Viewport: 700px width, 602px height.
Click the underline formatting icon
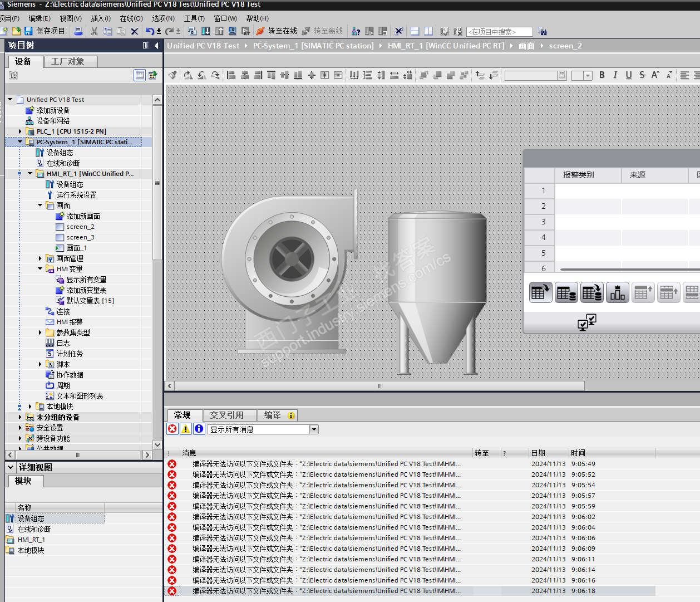point(628,75)
